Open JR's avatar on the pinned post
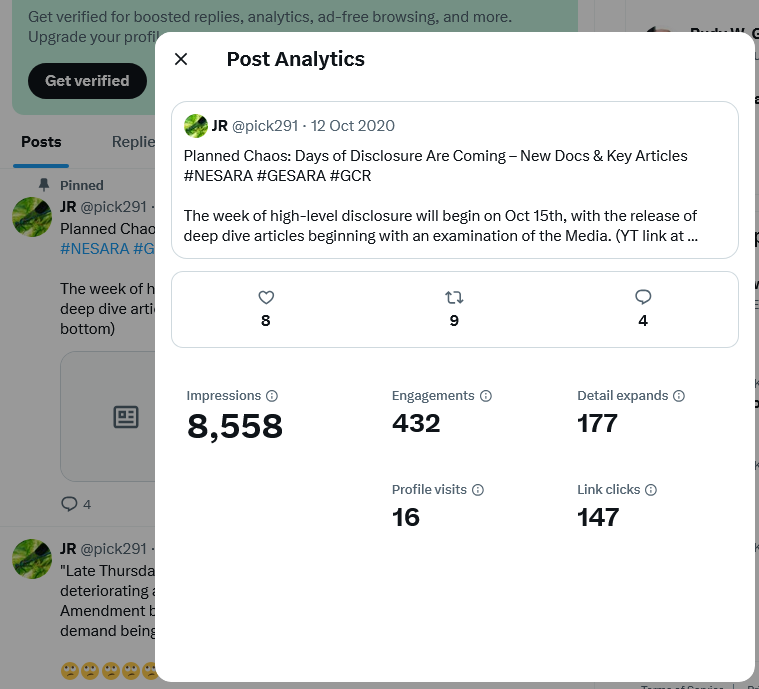 click(x=32, y=217)
